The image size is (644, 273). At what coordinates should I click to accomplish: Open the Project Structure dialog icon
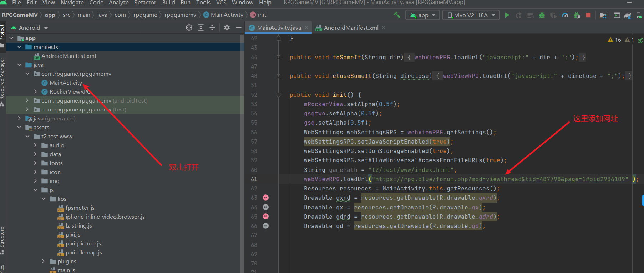coord(603,15)
